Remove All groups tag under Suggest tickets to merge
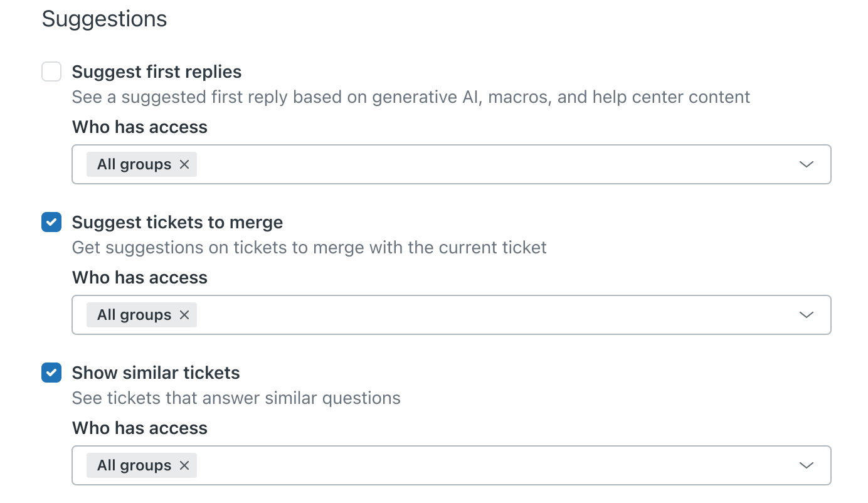This screenshot has height=503, width=868. pos(184,315)
